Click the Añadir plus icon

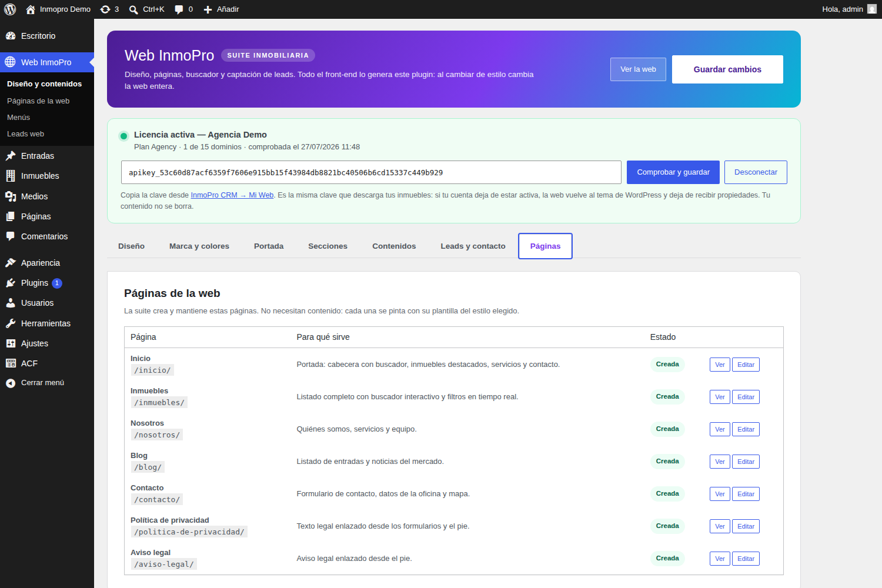(208, 9)
